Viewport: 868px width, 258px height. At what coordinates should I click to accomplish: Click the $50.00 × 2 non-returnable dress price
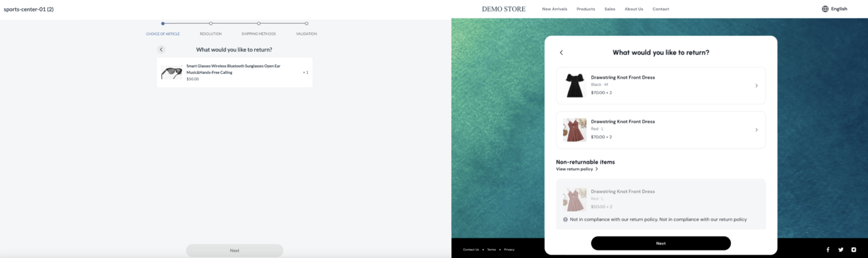601,207
